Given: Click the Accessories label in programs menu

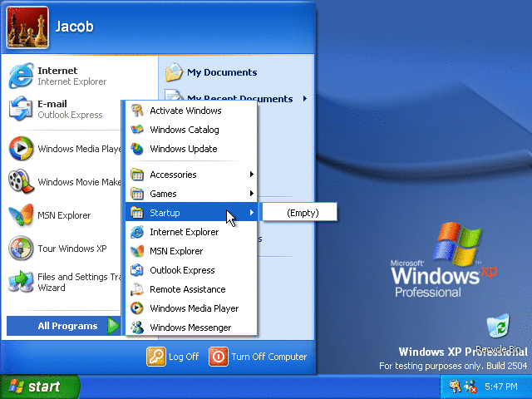Looking at the screenshot, I should pyautogui.click(x=173, y=175).
